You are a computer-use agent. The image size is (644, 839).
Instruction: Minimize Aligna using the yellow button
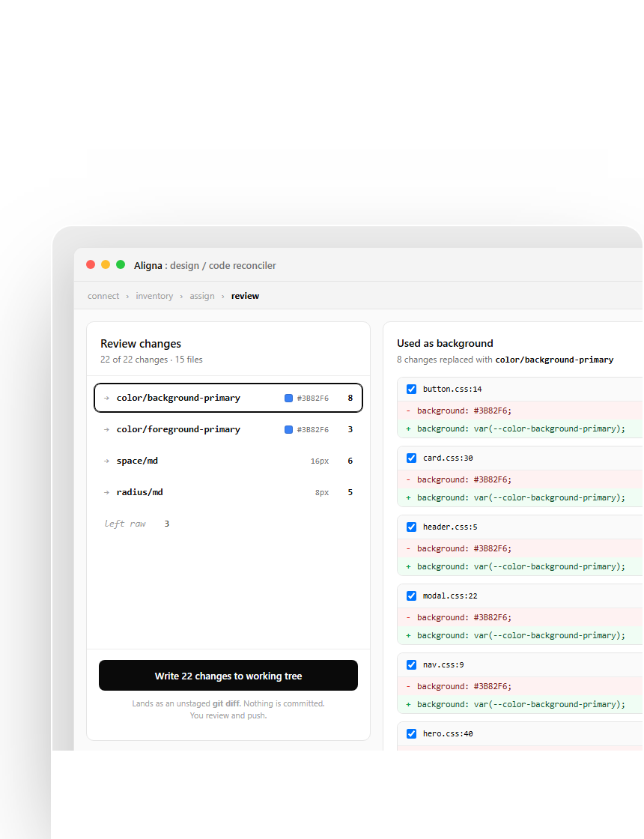(106, 264)
